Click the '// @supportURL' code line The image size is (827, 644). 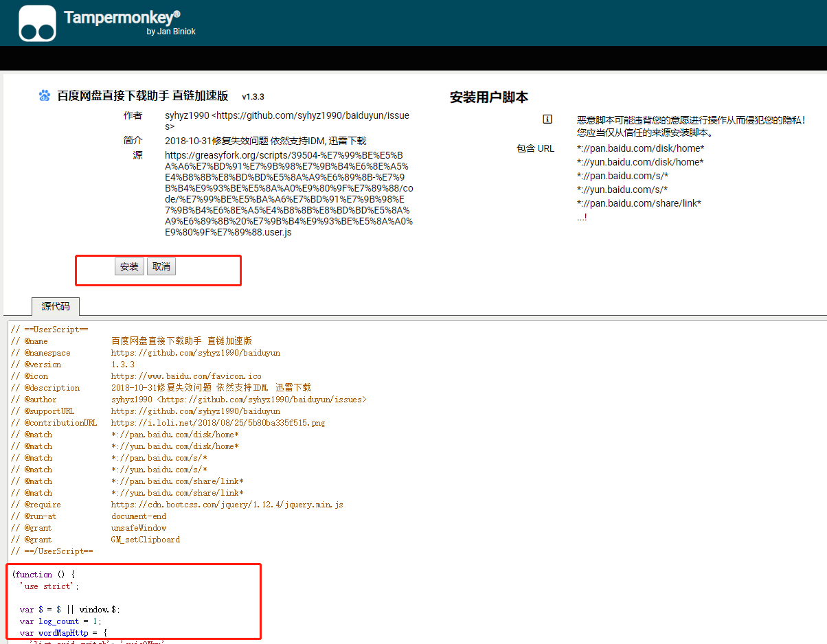(x=146, y=411)
